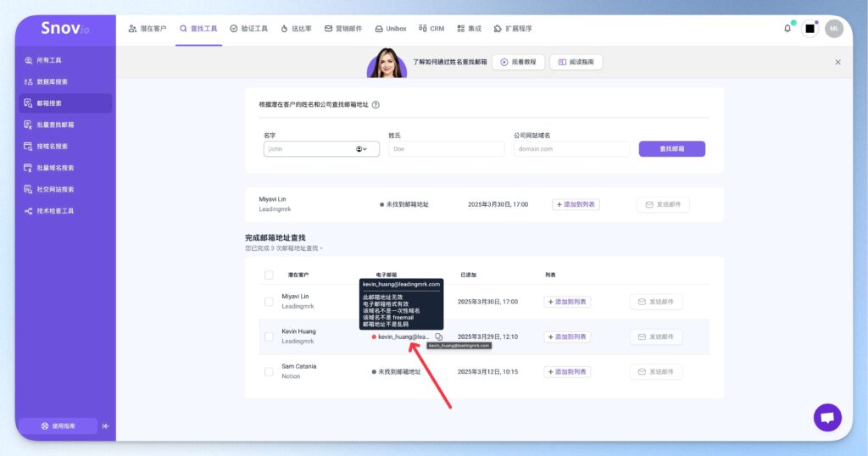
Task: Click the Miyavi Lin name in the table
Action: point(295,297)
